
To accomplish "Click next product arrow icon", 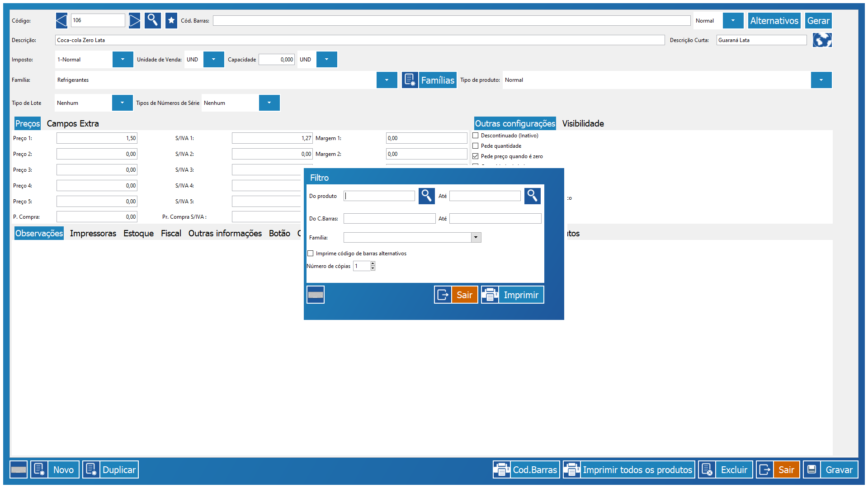I will [134, 20].
